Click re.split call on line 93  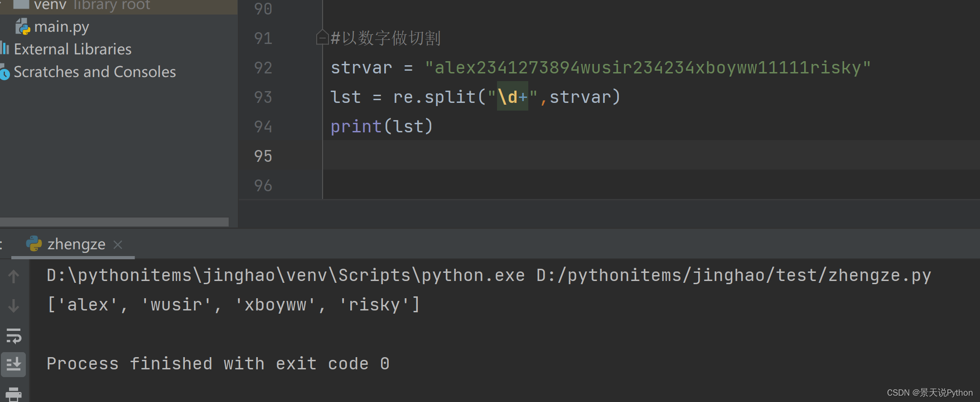(x=506, y=97)
